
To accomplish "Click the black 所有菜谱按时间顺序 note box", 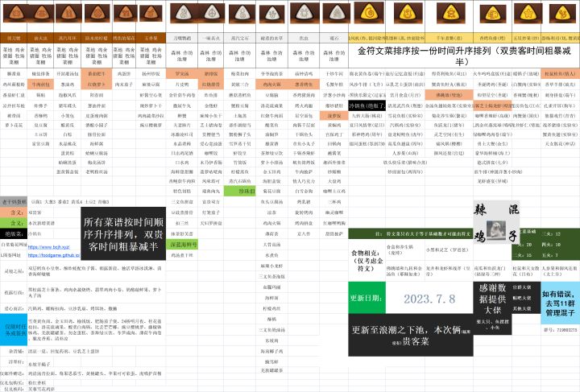I will click(x=123, y=233).
